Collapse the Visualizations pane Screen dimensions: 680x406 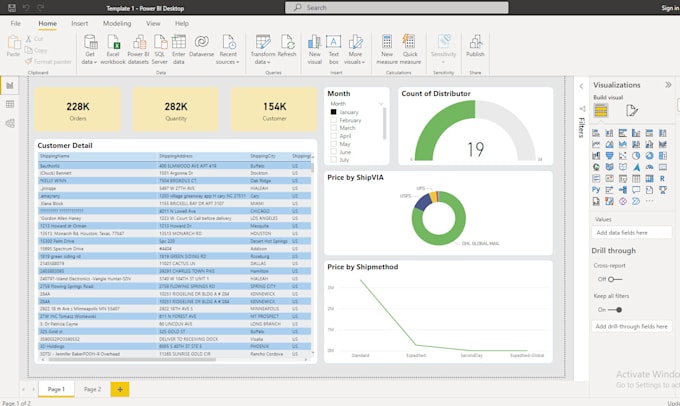pos(668,85)
